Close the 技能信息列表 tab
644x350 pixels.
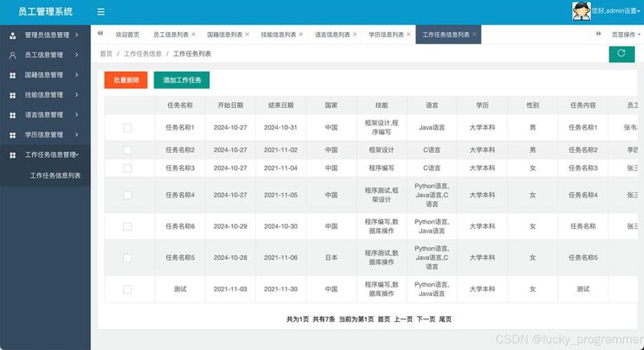pyautogui.click(x=301, y=35)
